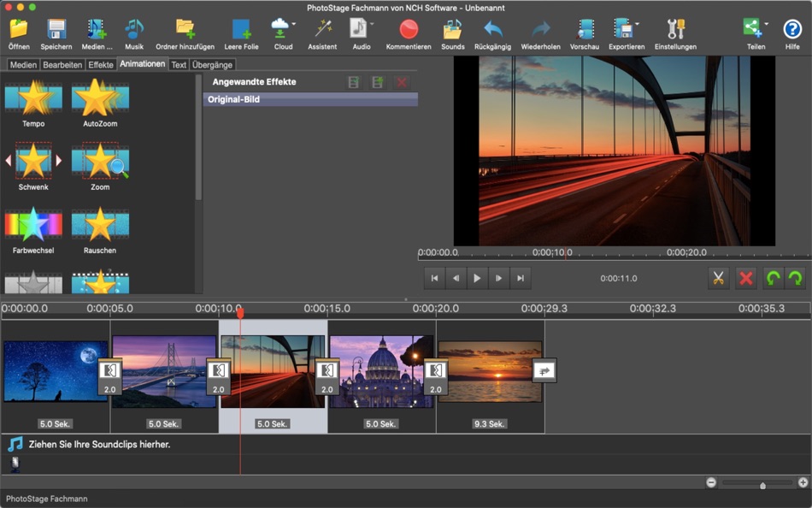Click the load effect chain icon

[x=378, y=82]
